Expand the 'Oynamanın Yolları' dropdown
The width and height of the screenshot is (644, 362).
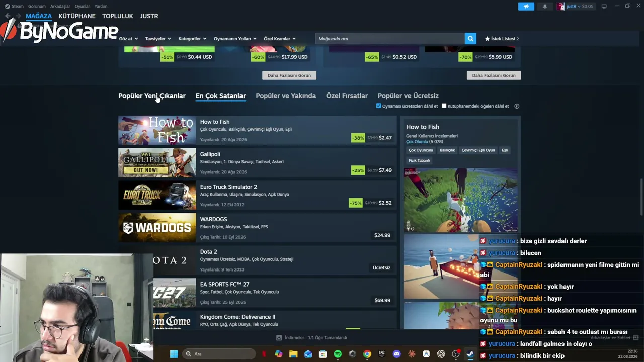coord(235,39)
